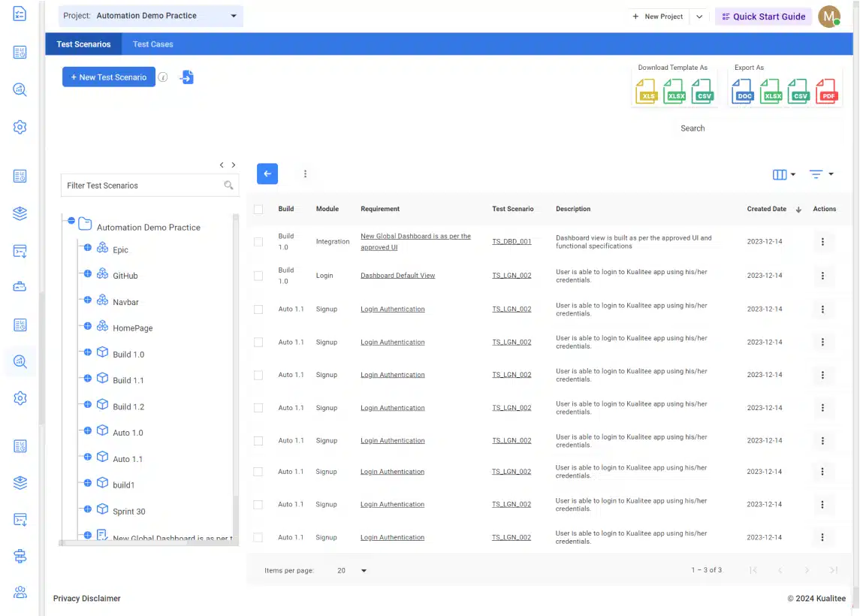Select the Test Scenarios tab
This screenshot has width=860, height=616.
83,44
